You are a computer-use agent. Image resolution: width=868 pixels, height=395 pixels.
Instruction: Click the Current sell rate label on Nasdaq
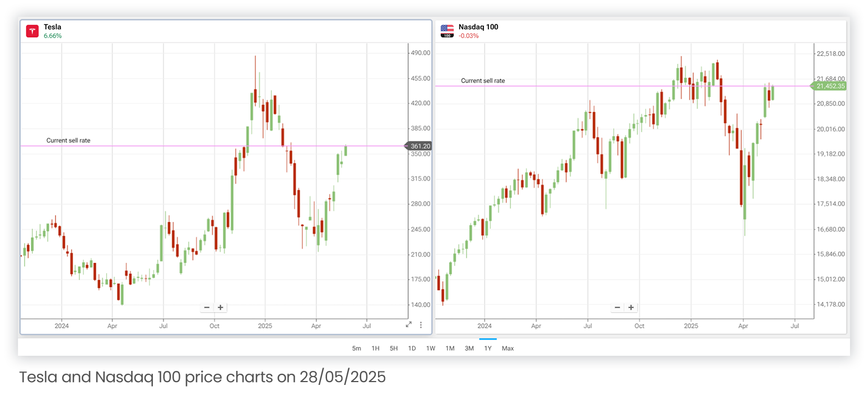483,81
